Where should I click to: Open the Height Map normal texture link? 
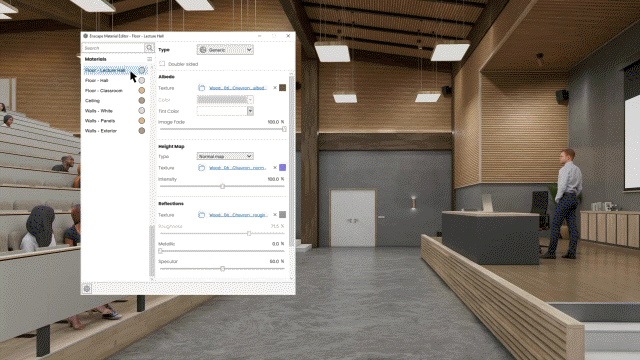click(238, 168)
